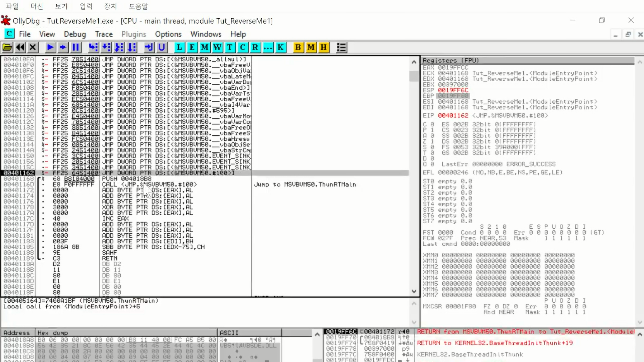
Task: Open the 도움말 menu of the VM window
Action: point(139,6)
